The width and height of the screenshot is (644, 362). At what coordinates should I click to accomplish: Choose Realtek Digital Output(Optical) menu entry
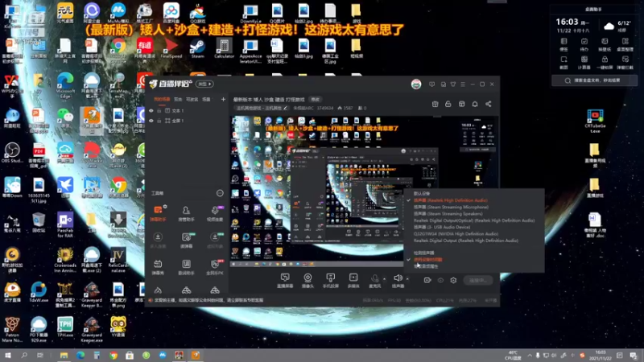click(474, 220)
